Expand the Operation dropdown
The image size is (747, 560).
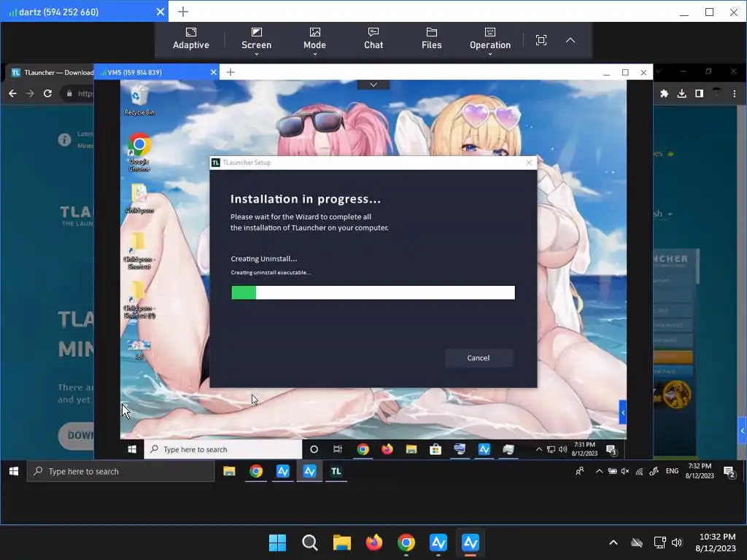(489, 41)
